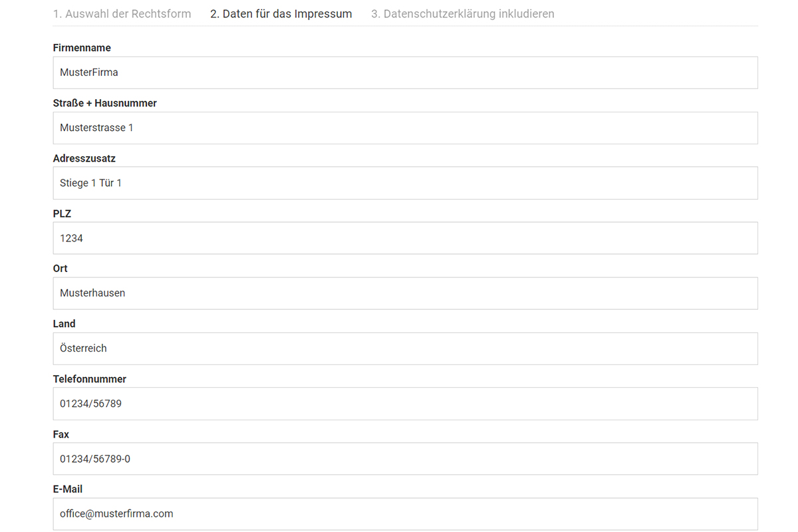
Task: Click the E-Mail label
Action: pyautogui.click(x=68, y=489)
